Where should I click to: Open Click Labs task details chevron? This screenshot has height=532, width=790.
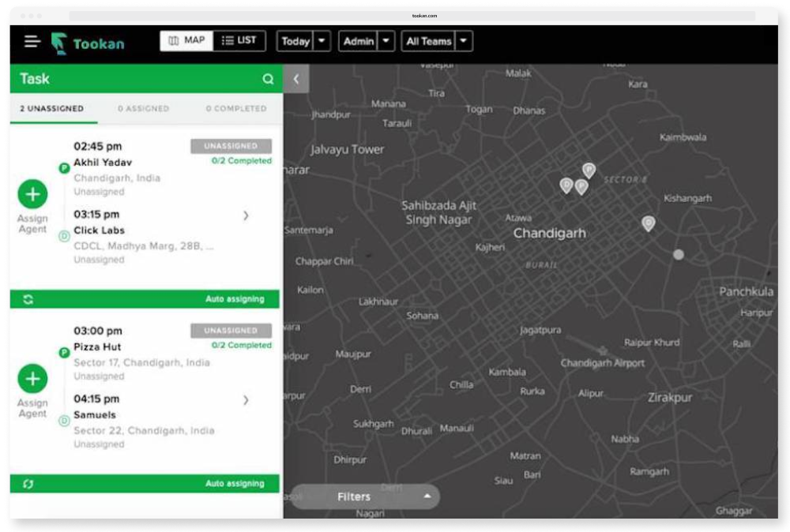tap(246, 215)
